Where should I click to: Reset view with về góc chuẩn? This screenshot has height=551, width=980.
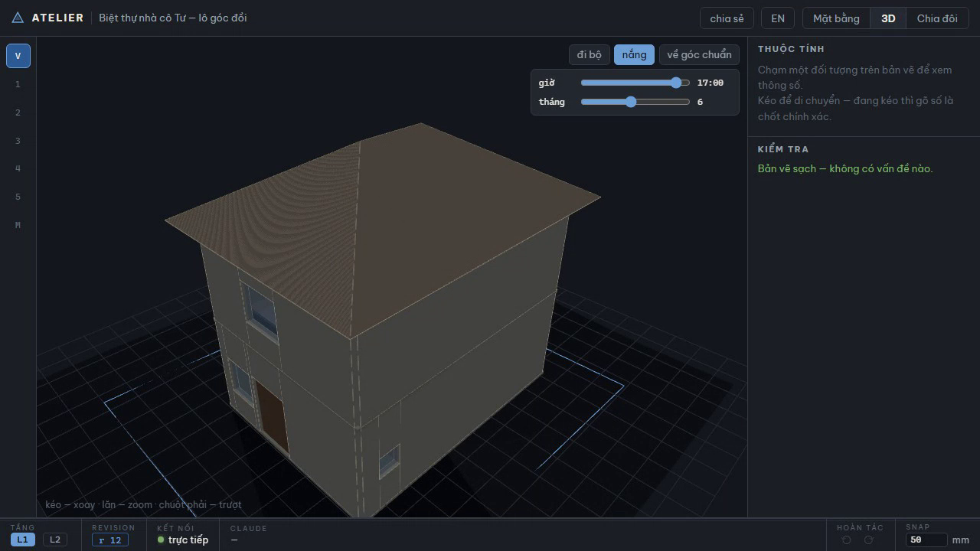pyautogui.click(x=699, y=54)
